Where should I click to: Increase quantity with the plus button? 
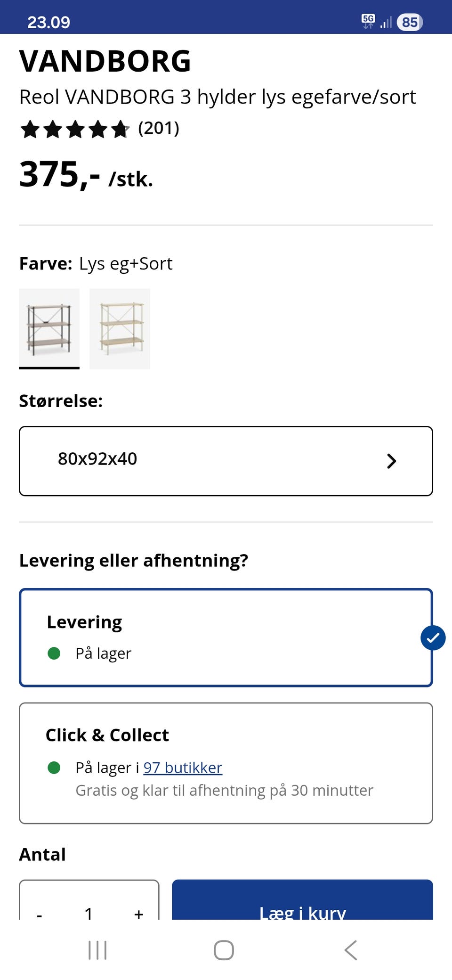(138, 913)
